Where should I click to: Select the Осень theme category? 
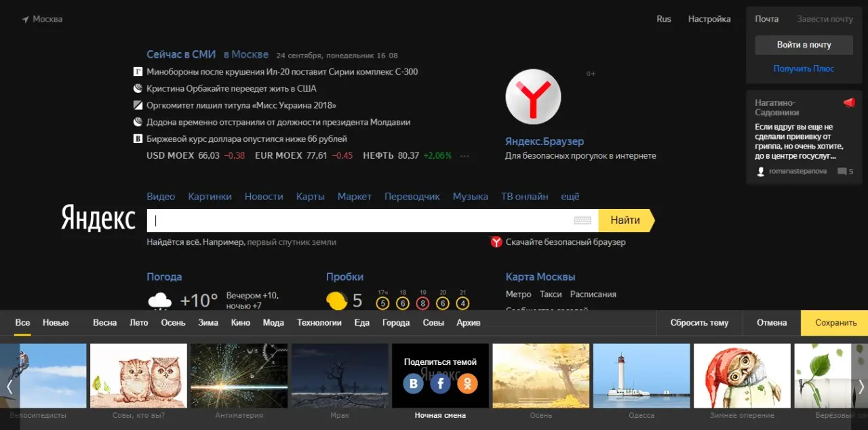tap(173, 323)
